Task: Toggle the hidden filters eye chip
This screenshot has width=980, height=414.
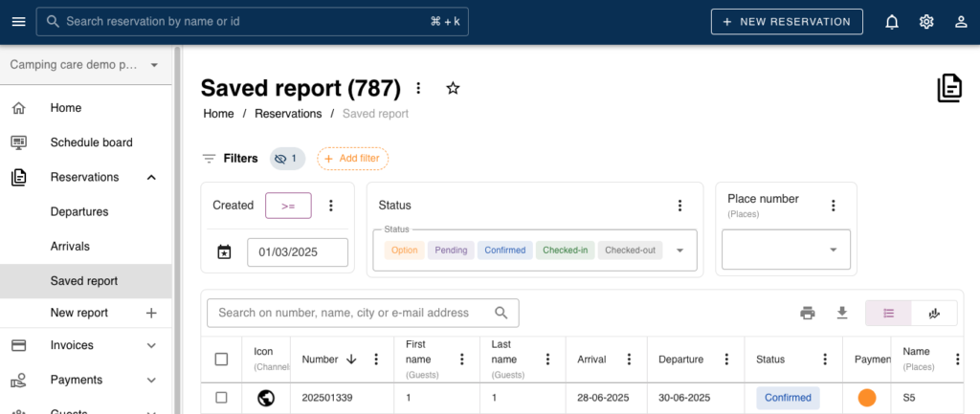Action: click(285, 159)
